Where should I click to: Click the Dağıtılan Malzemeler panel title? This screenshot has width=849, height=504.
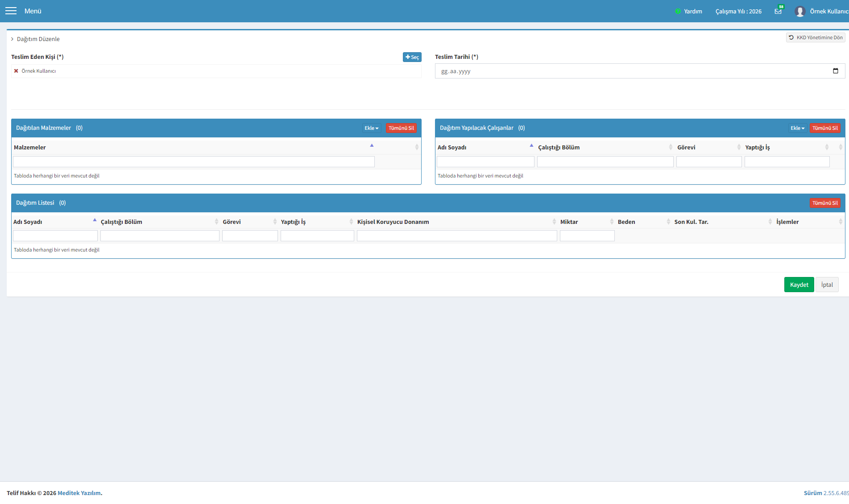point(44,128)
